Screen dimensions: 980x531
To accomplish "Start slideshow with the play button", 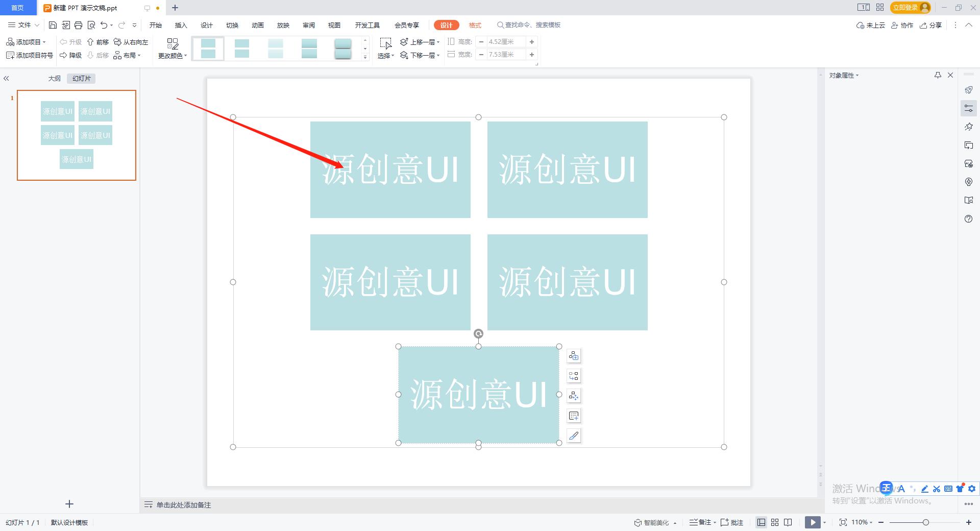I will pyautogui.click(x=812, y=522).
